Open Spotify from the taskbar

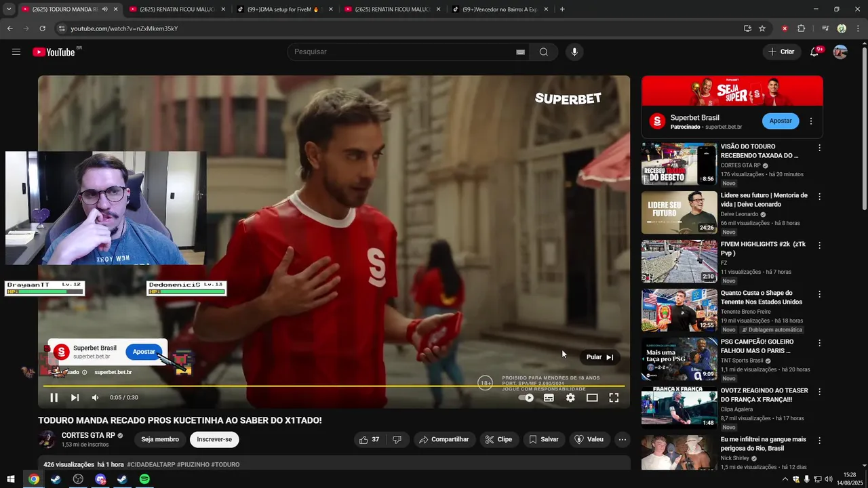click(144, 479)
